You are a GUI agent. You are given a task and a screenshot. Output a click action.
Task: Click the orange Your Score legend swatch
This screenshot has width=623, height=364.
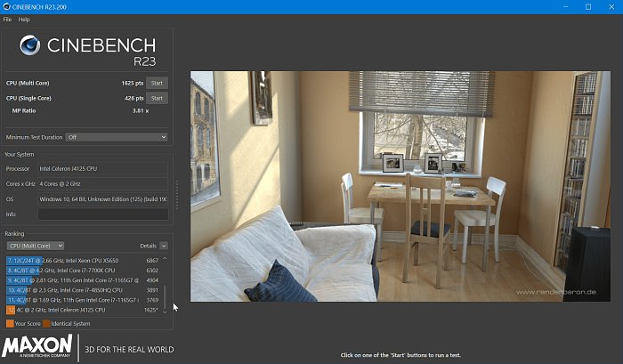[10, 323]
